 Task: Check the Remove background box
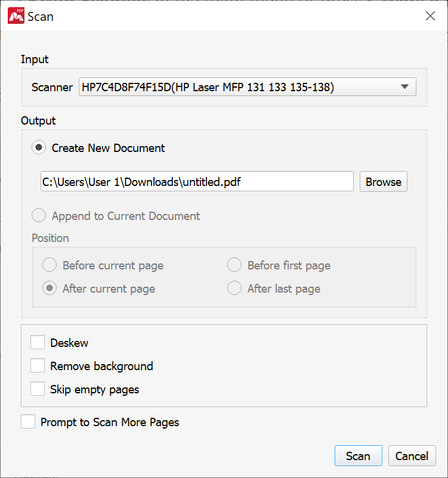click(x=38, y=365)
